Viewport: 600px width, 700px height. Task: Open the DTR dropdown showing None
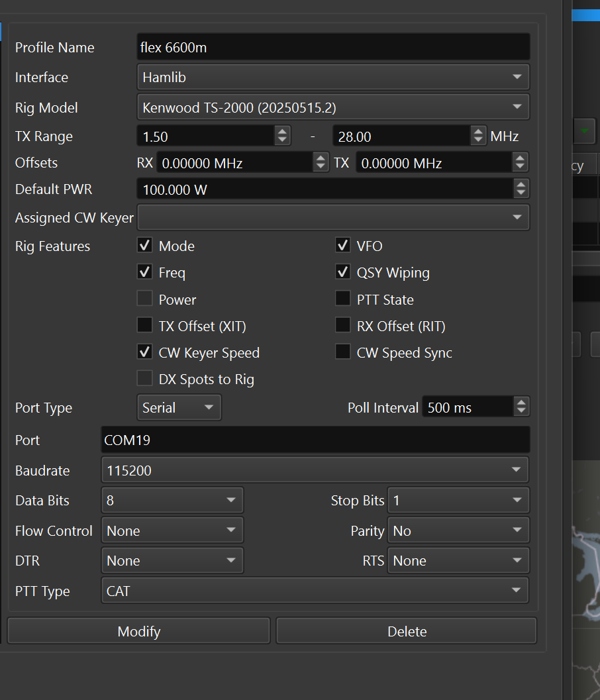click(172, 560)
